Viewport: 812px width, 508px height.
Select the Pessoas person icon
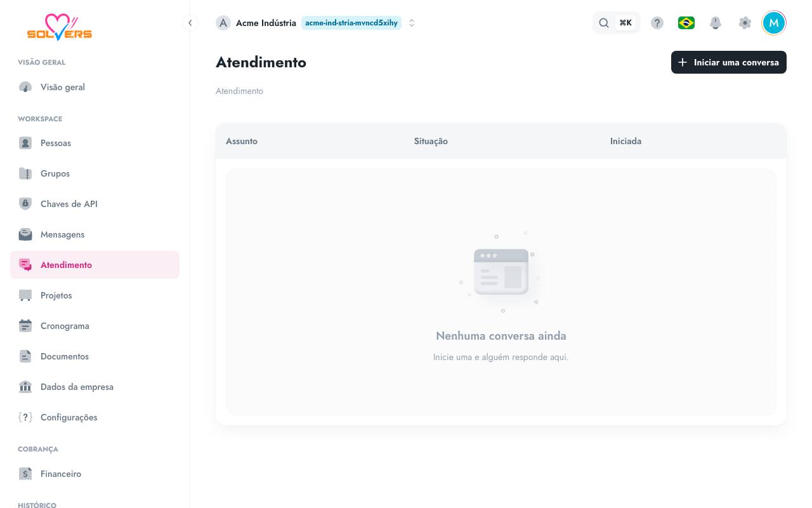(25, 143)
